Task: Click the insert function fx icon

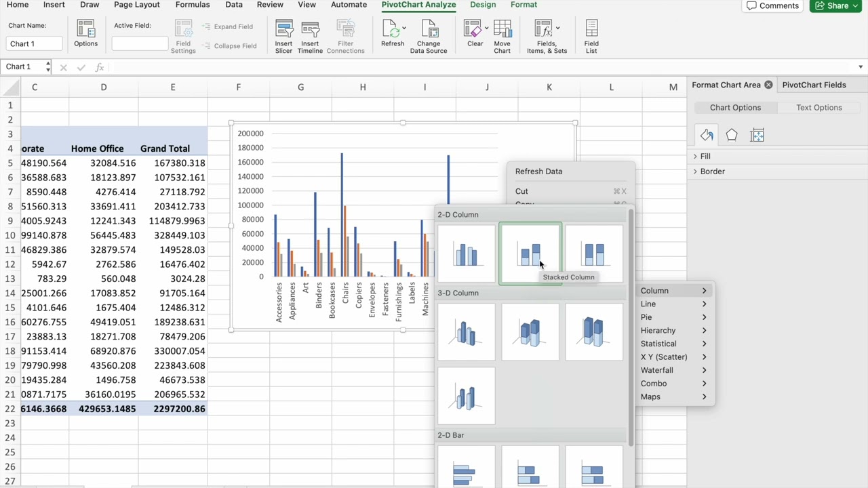Action: tap(99, 67)
